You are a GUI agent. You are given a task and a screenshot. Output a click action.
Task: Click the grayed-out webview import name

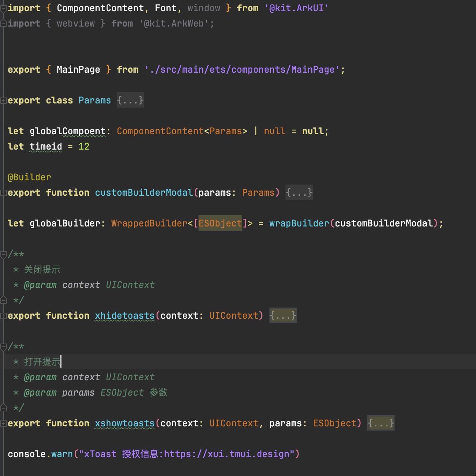[x=75, y=24]
